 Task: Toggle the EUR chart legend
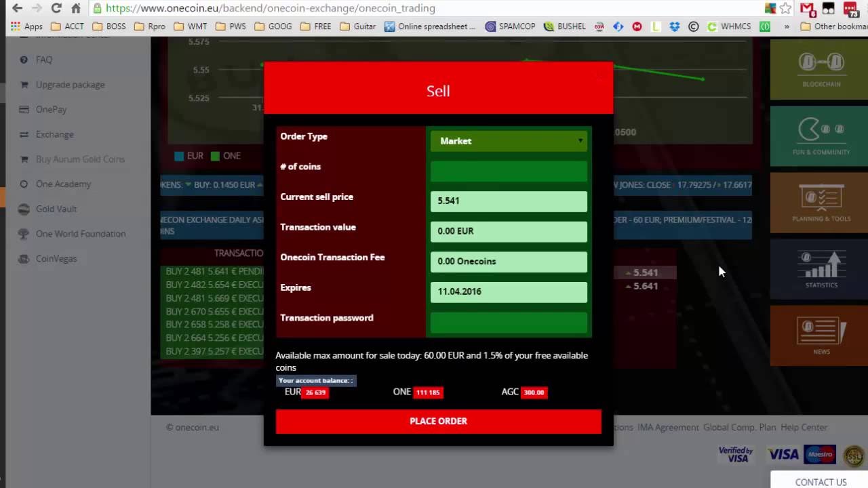189,156
